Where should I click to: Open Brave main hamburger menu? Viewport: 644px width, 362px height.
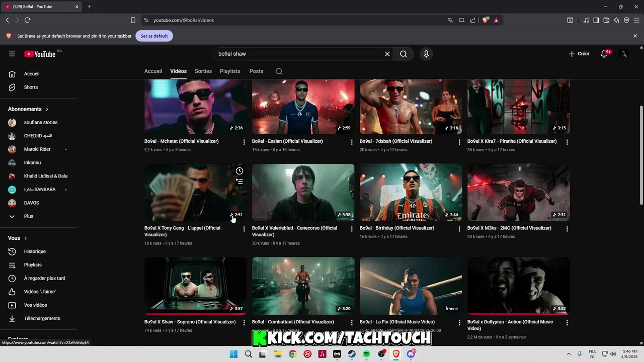[x=636, y=20]
